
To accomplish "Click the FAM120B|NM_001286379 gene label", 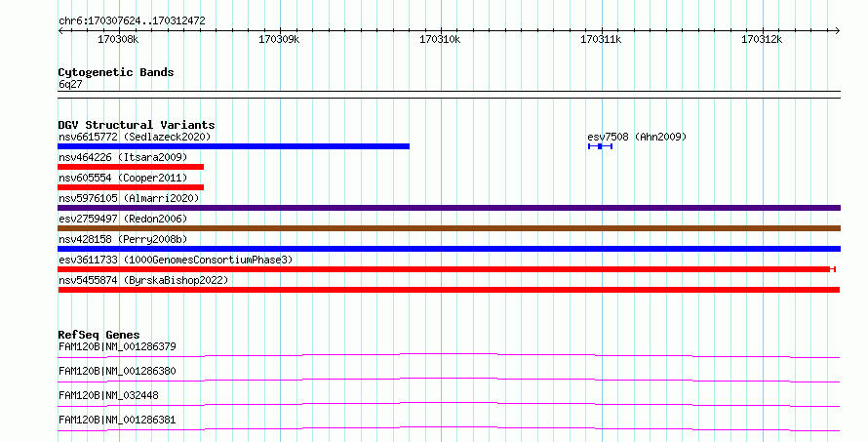I will point(117,346).
